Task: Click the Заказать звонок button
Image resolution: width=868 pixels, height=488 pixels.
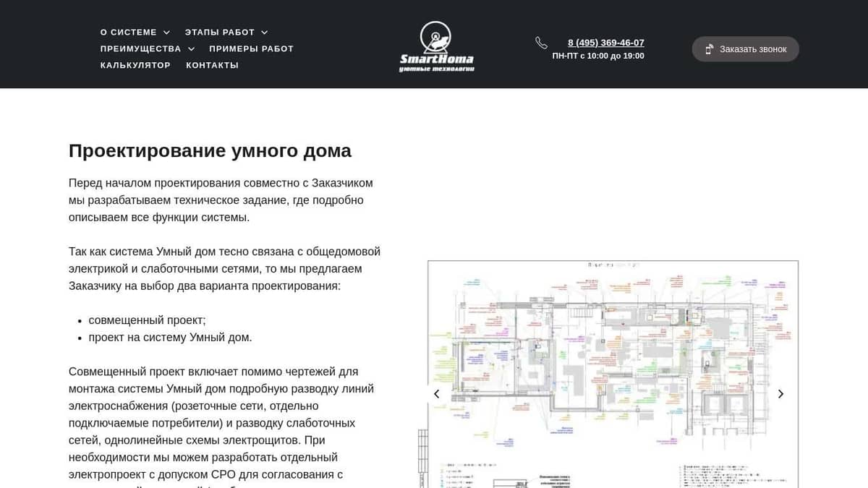Action: pyautogui.click(x=745, y=48)
